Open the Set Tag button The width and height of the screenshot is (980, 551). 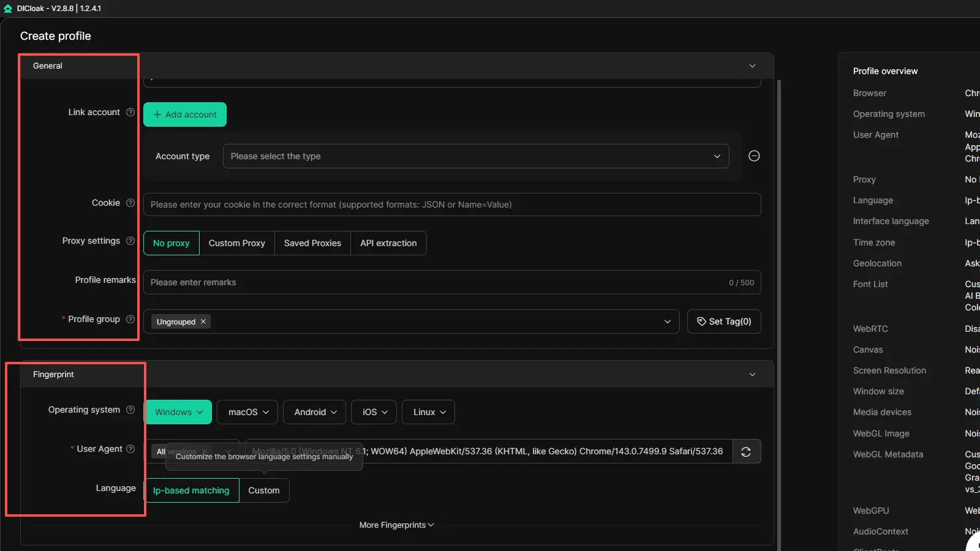[x=724, y=321]
